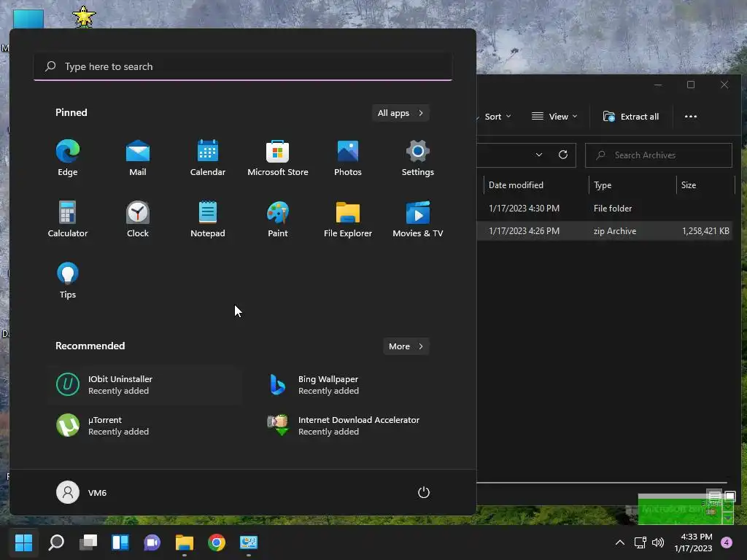Open the Calendar app
Image resolution: width=747 pixels, height=560 pixels.
[208, 158]
